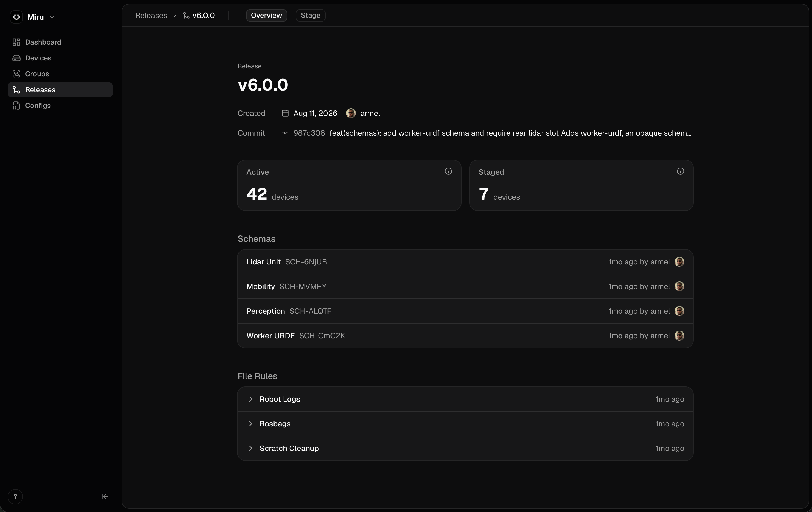Open the Perception schema row
Image resolution: width=812 pixels, height=512 pixels.
[465, 311]
